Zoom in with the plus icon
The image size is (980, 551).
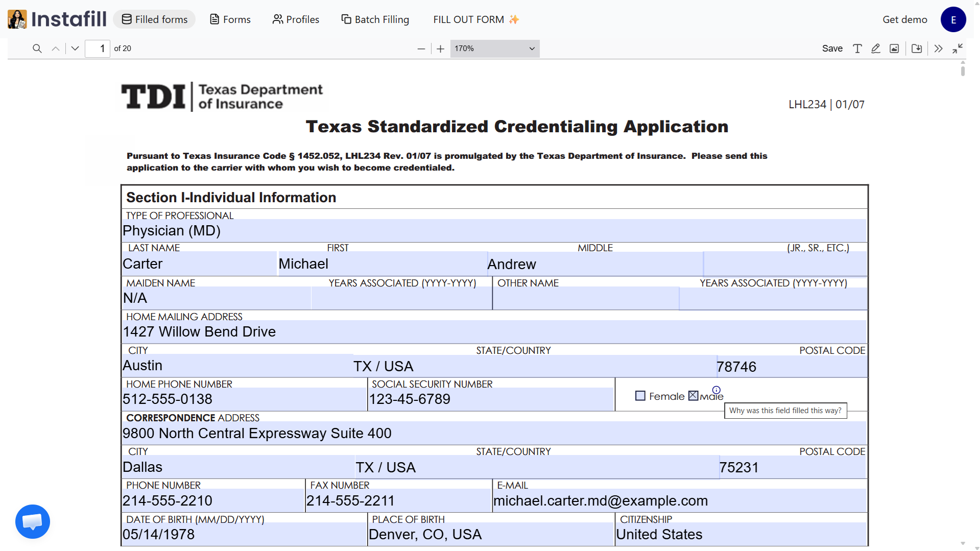440,49
